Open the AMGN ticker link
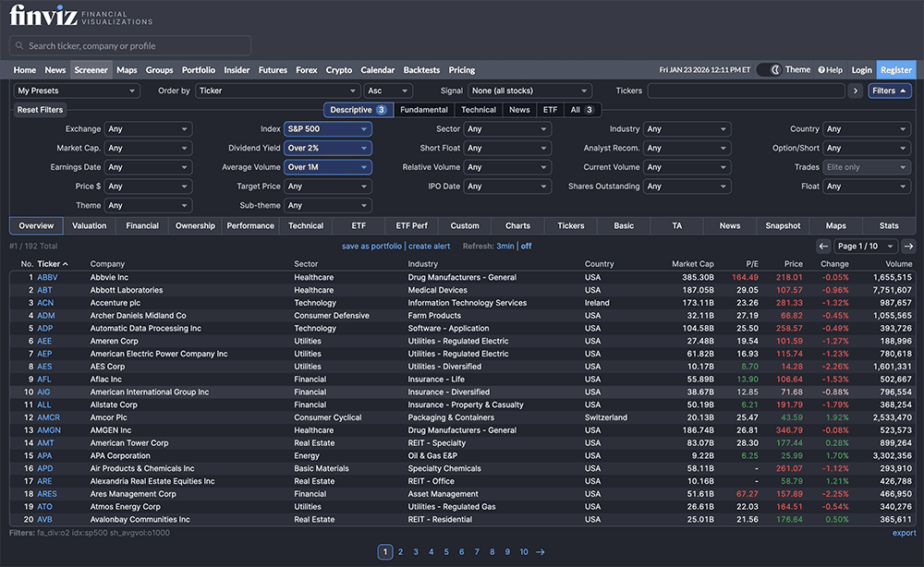The height and width of the screenshot is (567, 924). (x=49, y=430)
